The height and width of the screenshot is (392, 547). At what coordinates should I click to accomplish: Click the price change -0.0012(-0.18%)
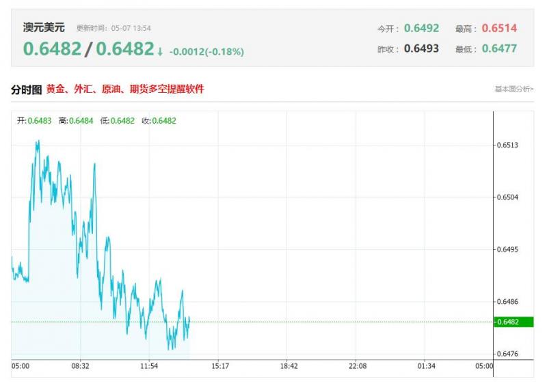tap(206, 52)
